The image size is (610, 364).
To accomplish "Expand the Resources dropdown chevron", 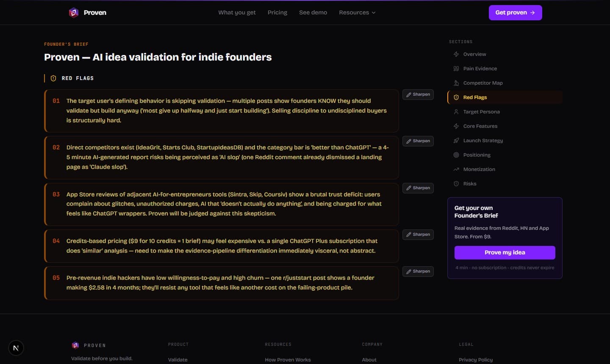I will click(374, 13).
